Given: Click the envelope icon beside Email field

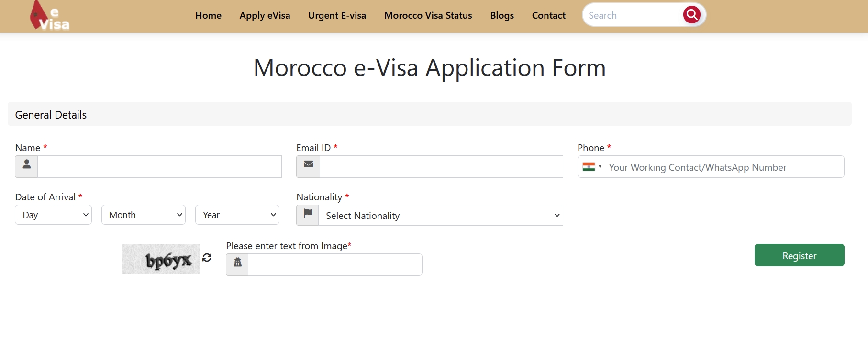Looking at the screenshot, I should click(308, 166).
